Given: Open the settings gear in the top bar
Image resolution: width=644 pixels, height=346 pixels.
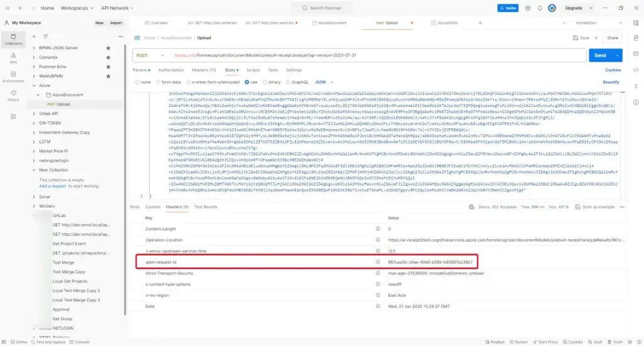Looking at the screenshot, I should point(528,8).
